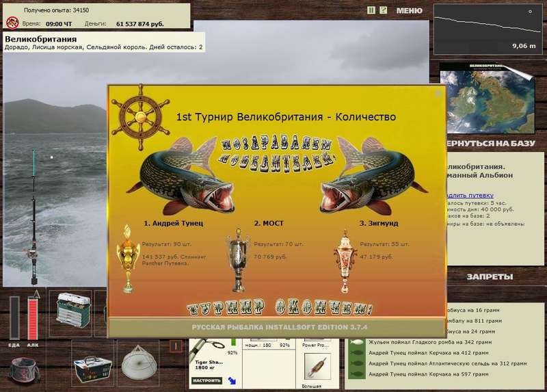The height and width of the screenshot is (392, 547).
Task: Close the tournament results dialog
Action: [438, 93]
